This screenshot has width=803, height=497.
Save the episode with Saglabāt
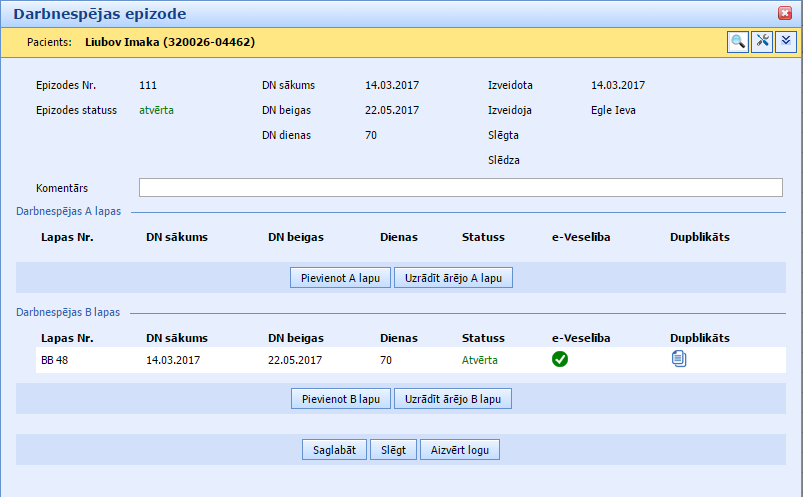pyautogui.click(x=334, y=450)
